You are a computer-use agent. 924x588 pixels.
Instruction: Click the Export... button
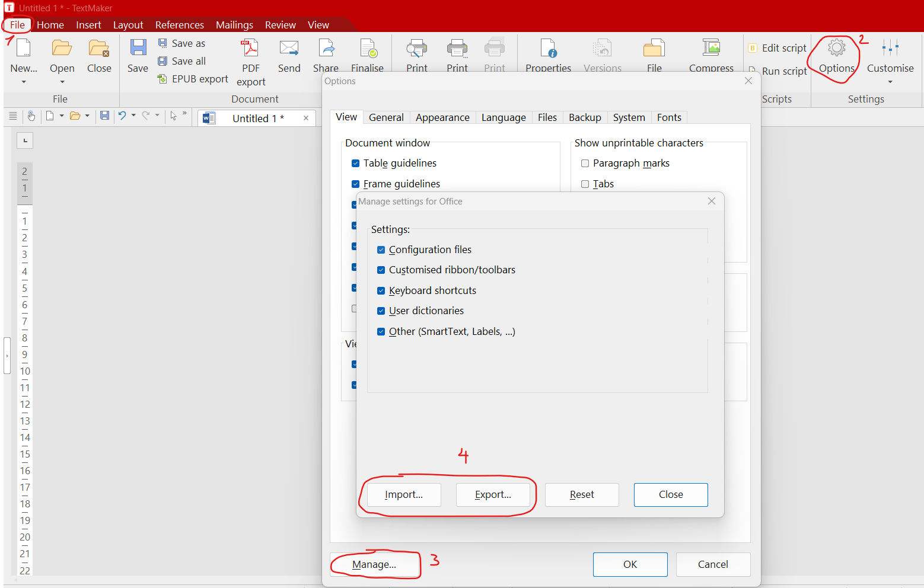click(493, 495)
